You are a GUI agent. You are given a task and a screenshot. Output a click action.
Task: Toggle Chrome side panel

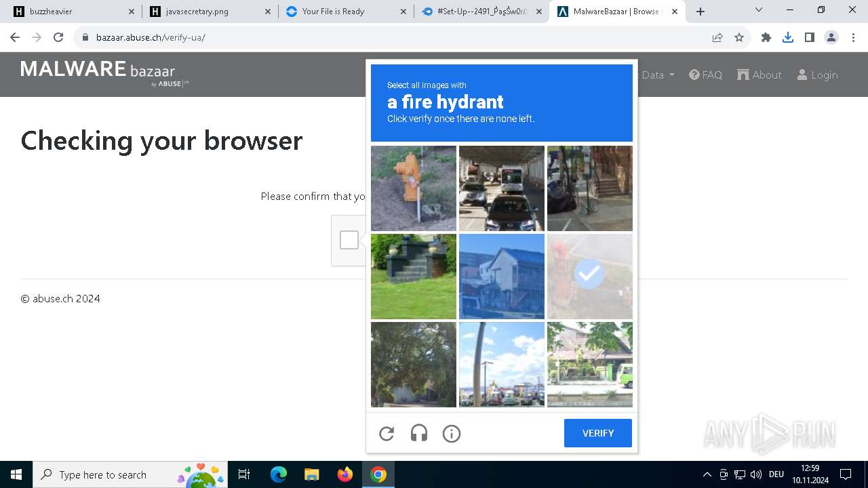pyautogui.click(x=810, y=37)
